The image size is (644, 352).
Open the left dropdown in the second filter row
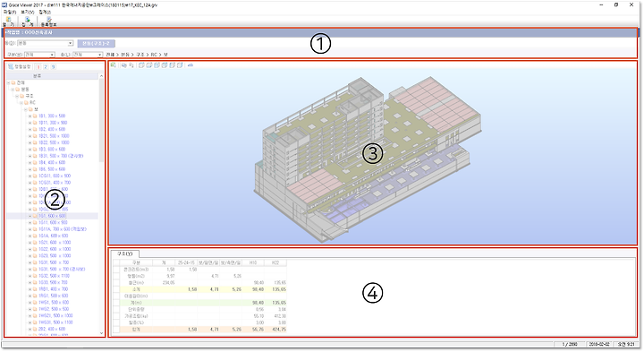39,55
